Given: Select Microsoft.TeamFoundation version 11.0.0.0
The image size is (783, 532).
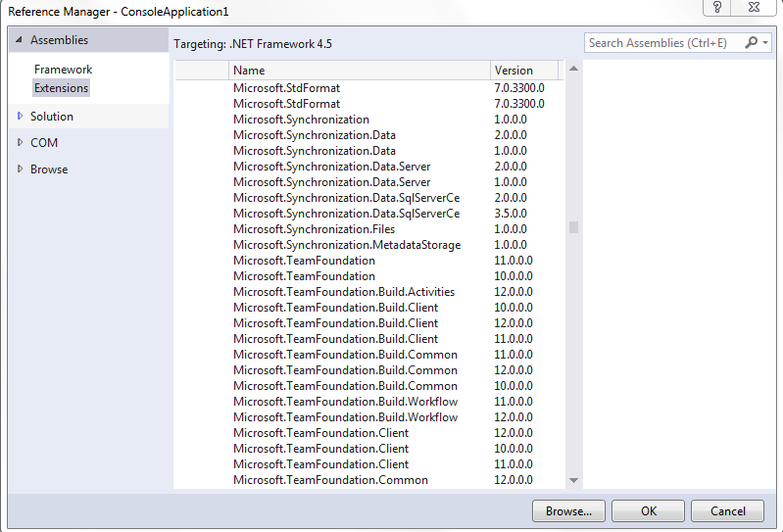Looking at the screenshot, I should point(369,261).
